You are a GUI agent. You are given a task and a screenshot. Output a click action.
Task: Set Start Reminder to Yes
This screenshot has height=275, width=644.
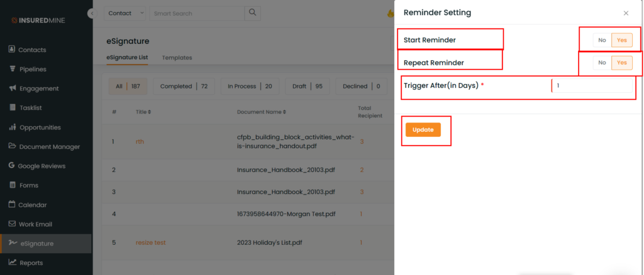coord(622,40)
